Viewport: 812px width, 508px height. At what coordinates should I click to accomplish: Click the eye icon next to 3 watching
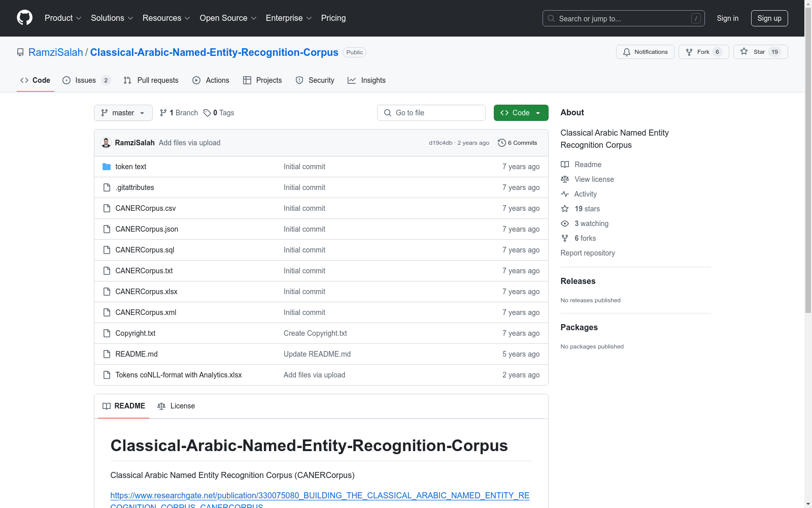[x=565, y=224]
